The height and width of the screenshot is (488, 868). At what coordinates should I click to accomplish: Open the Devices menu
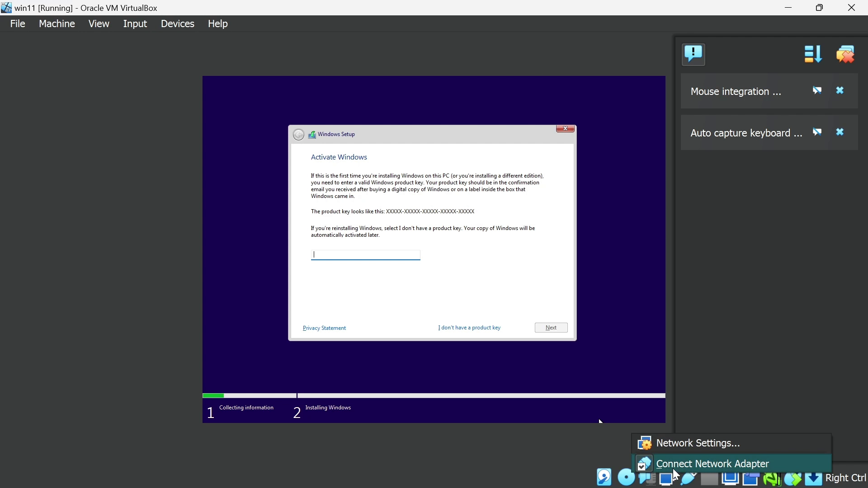[x=177, y=23]
